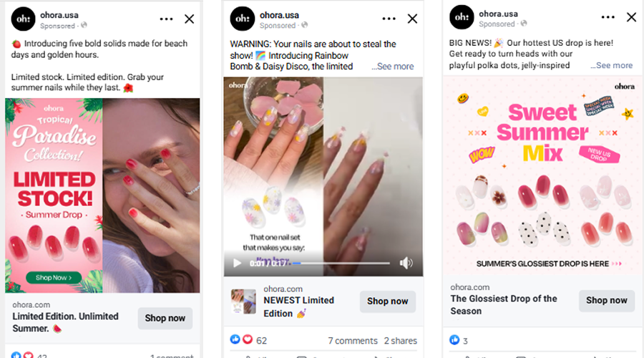644x358 pixels.
Task: Click Shop now under Limited Edition. Unlimited Summer
Action: click(165, 318)
